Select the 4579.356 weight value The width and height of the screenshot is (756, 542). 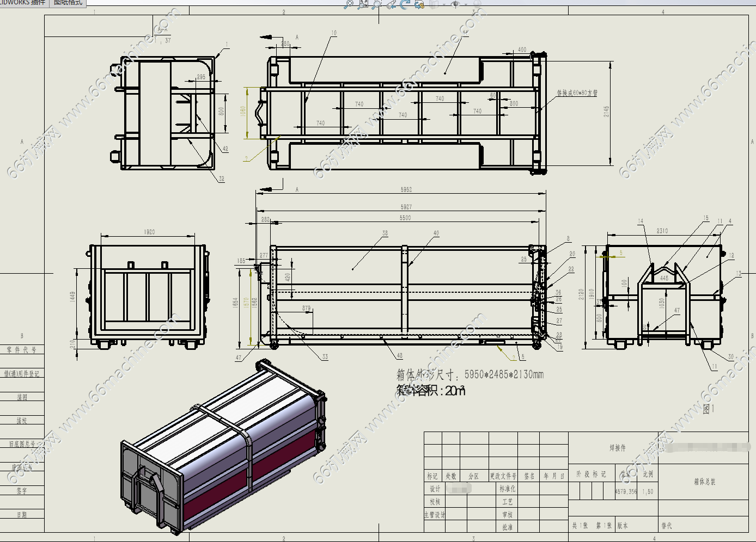626,491
